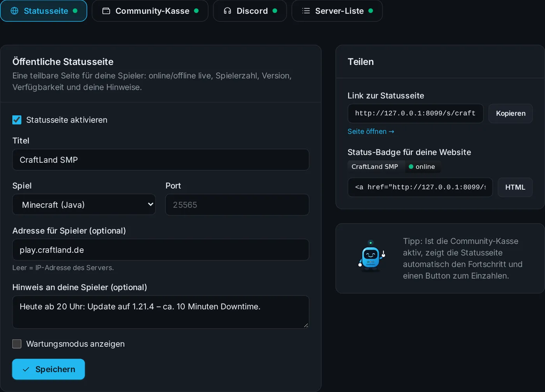Click the robot mascot in the tip card
This screenshot has height=392, width=545.
click(x=371, y=256)
